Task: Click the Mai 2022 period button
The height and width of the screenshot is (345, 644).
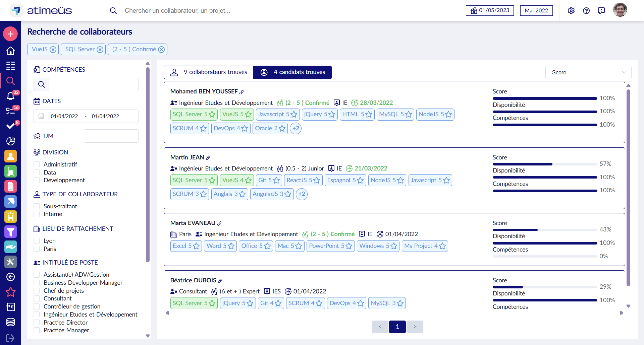Action: [x=536, y=11]
